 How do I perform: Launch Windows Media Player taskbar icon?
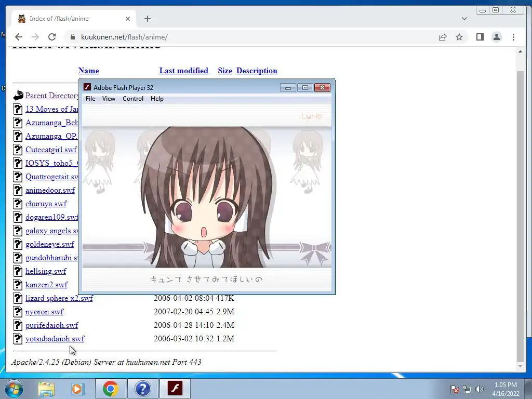(x=77, y=389)
